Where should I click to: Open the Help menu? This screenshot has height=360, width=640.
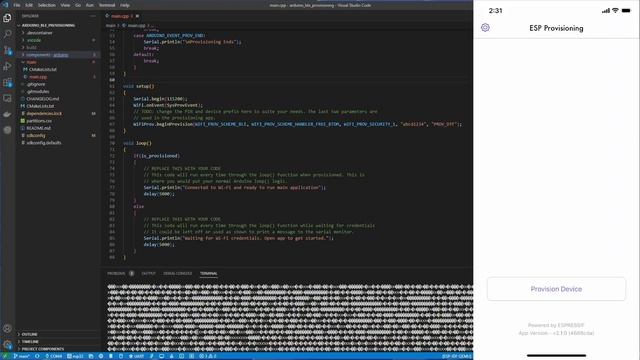pos(124,5)
